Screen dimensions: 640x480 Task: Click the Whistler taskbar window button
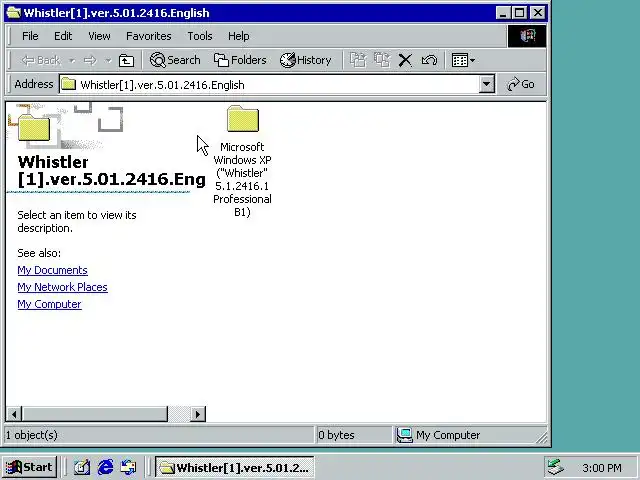[235, 467]
